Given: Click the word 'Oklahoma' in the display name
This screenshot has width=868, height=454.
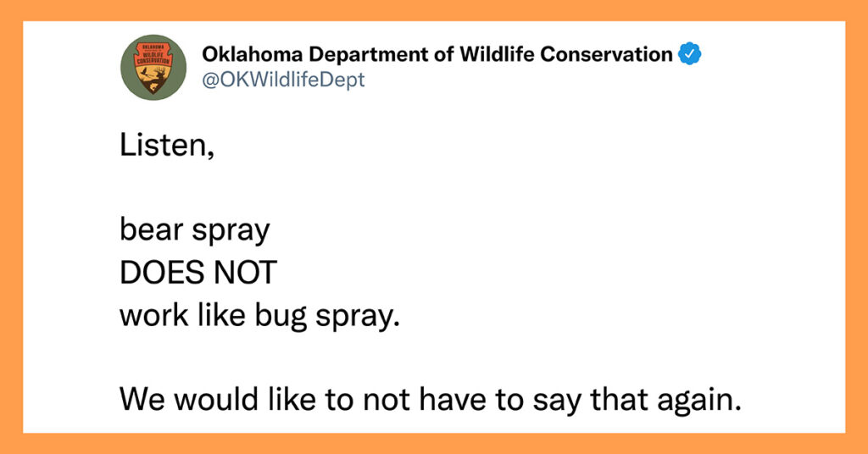Looking at the screenshot, I should [253, 54].
